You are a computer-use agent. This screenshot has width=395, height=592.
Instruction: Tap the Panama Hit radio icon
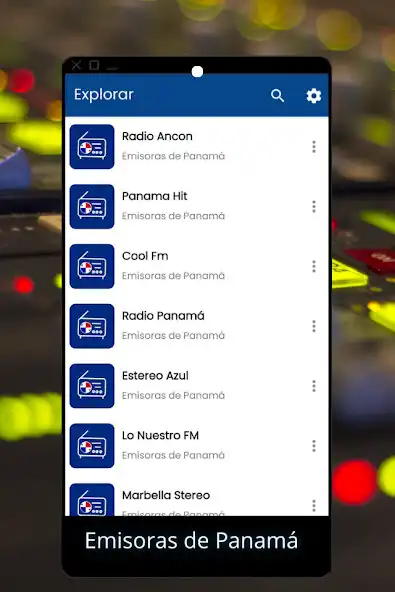click(x=92, y=207)
